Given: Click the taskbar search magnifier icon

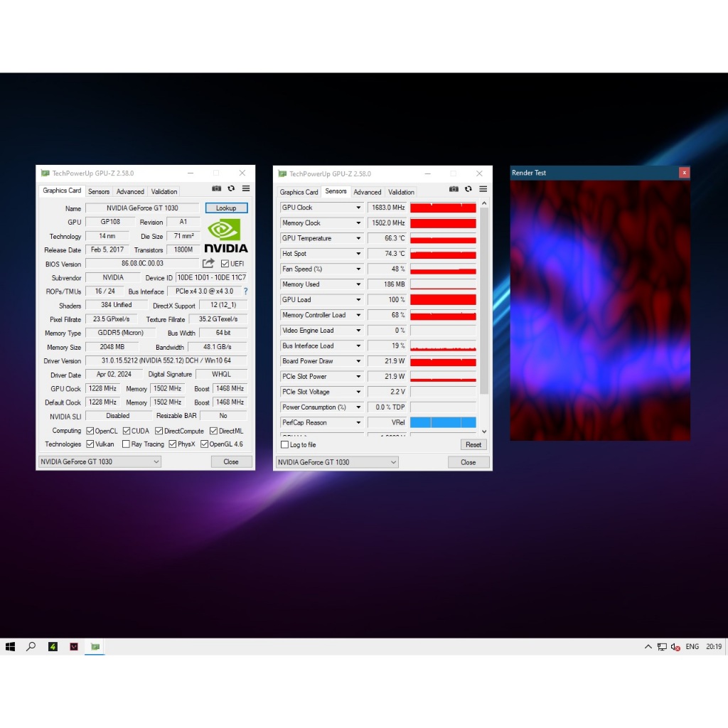Looking at the screenshot, I should click(31, 647).
